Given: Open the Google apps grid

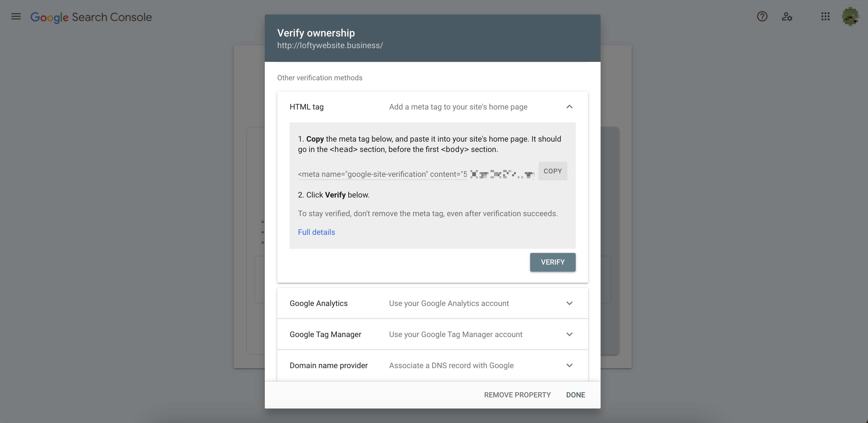Looking at the screenshot, I should click(x=825, y=17).
